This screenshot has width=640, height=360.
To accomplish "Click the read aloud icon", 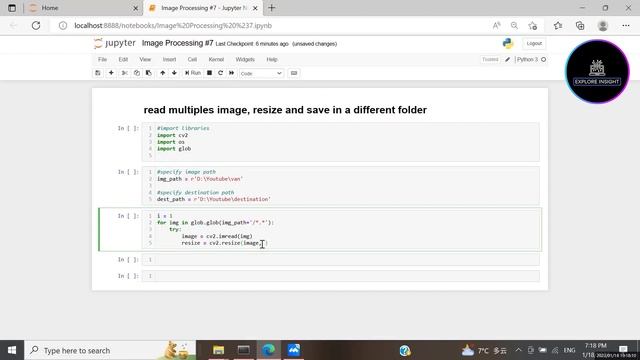I will tap(496, 26).
